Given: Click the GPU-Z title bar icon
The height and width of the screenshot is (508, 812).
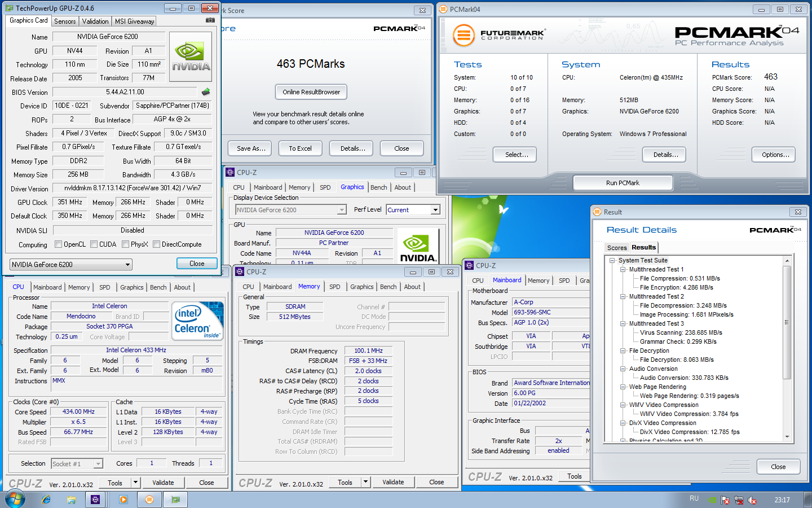Looking at the screenshot, I should [10, 8].
